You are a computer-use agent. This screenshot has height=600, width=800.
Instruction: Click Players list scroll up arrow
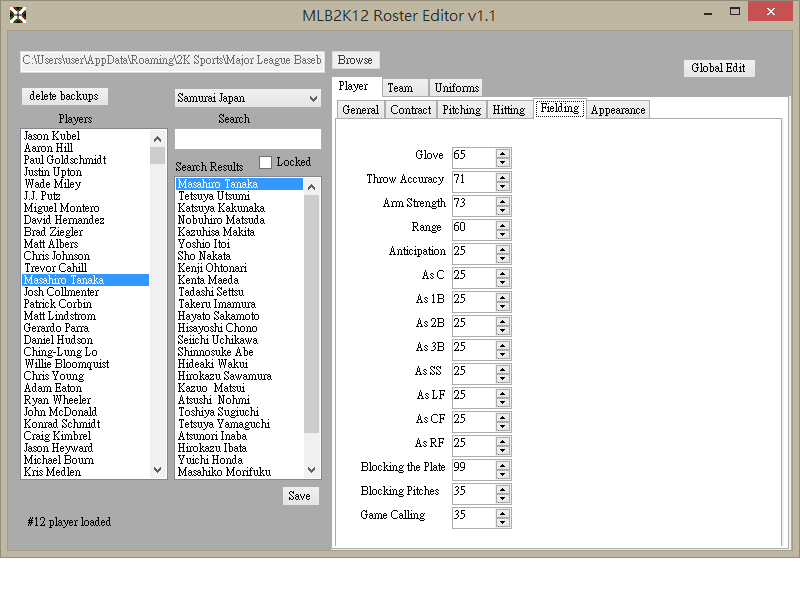tap(158, 139)
